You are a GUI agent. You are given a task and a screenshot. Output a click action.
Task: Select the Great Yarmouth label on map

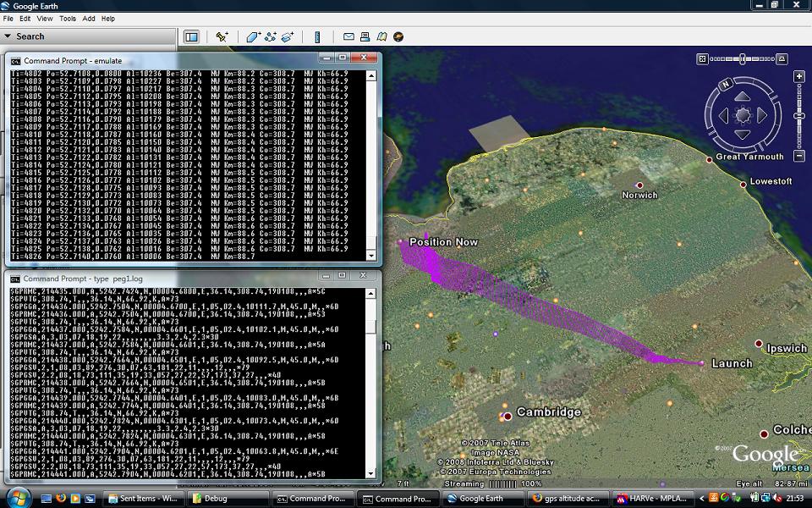tap(749, 157)
